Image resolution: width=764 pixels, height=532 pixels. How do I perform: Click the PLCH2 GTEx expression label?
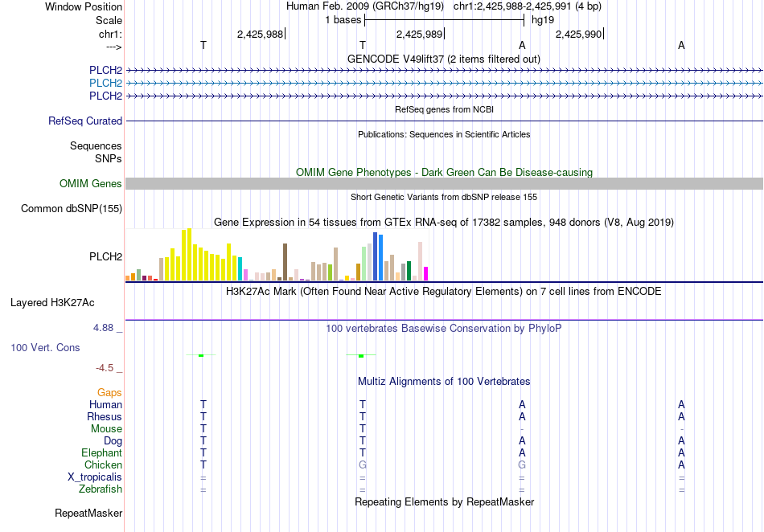click(x=105, y=256)
